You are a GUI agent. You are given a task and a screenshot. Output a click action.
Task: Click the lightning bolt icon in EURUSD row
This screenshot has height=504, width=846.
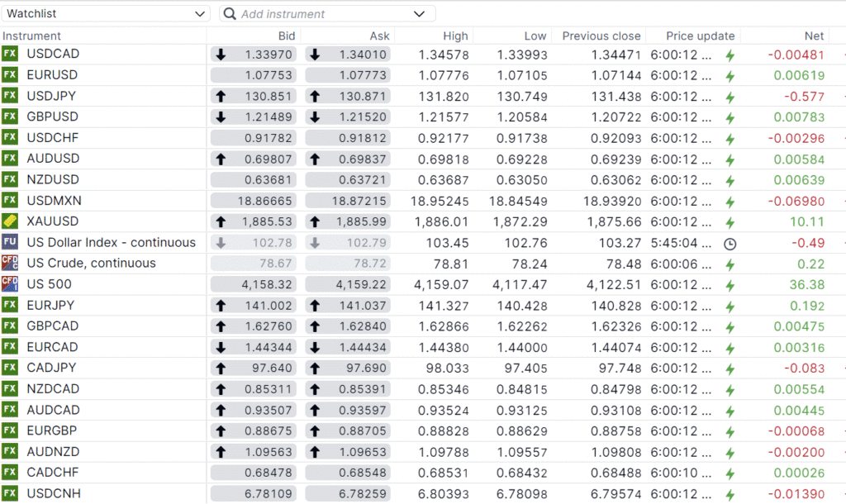click(730, 75)
